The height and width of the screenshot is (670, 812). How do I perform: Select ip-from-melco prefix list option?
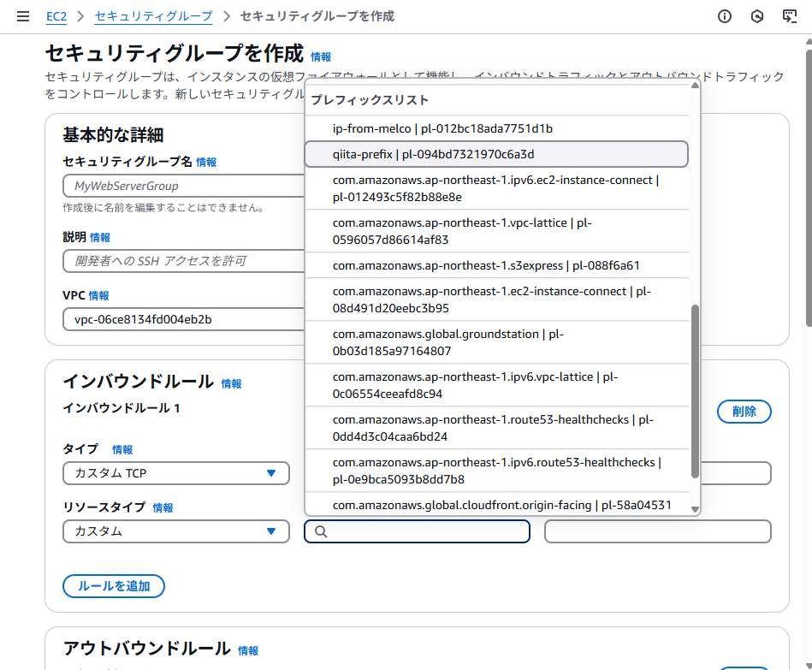496,128
